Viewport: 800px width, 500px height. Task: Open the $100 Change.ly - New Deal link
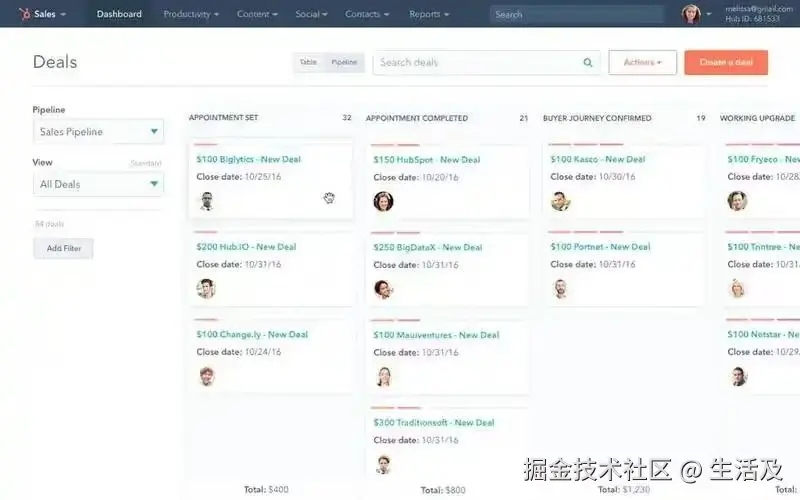coord(252,335)
